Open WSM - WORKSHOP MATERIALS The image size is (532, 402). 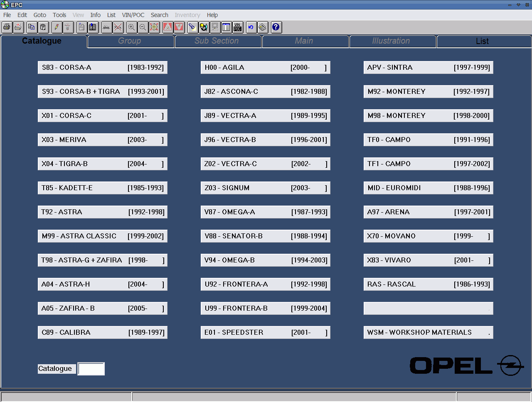(429, 333)
